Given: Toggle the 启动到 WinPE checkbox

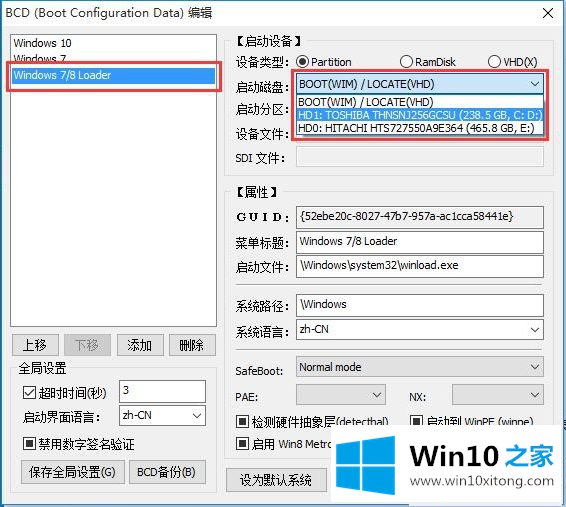Looking at the screenshot, I should pyautogui.click(x=416, y=421).
